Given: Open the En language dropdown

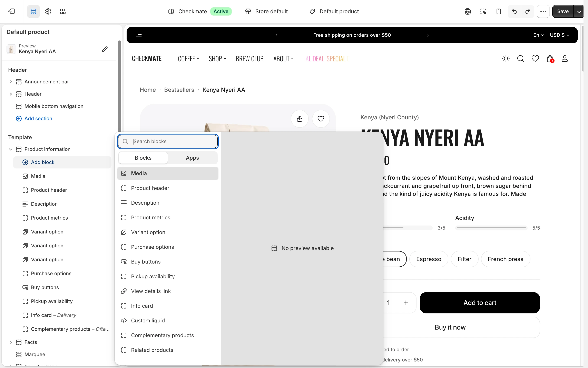Looking at the screenshot, I should (x=538, y=35).
